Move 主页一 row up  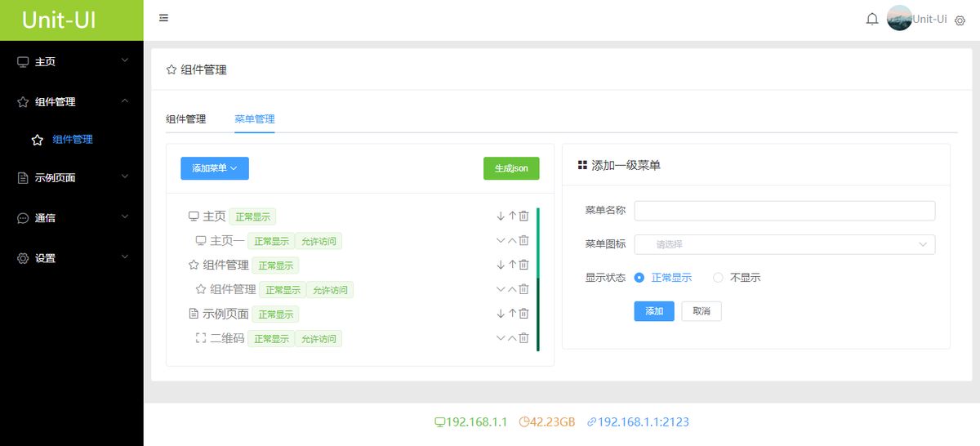[513, 241]
